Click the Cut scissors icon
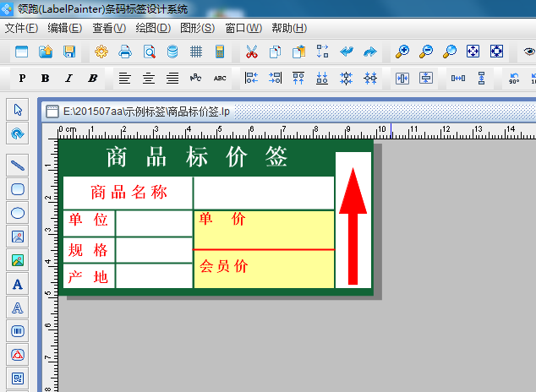This screenshot has width=536, height=392. pyautogui.click(x=251, y=52)
